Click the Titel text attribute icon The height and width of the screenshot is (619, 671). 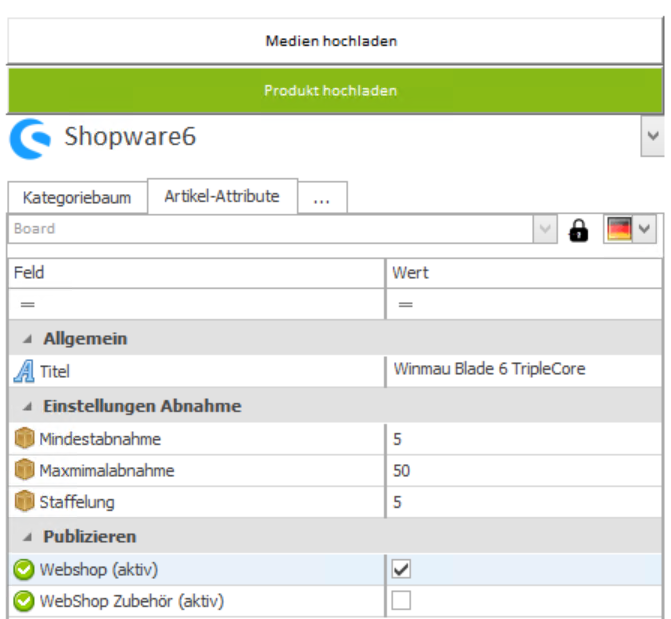(x=24, y=371)
